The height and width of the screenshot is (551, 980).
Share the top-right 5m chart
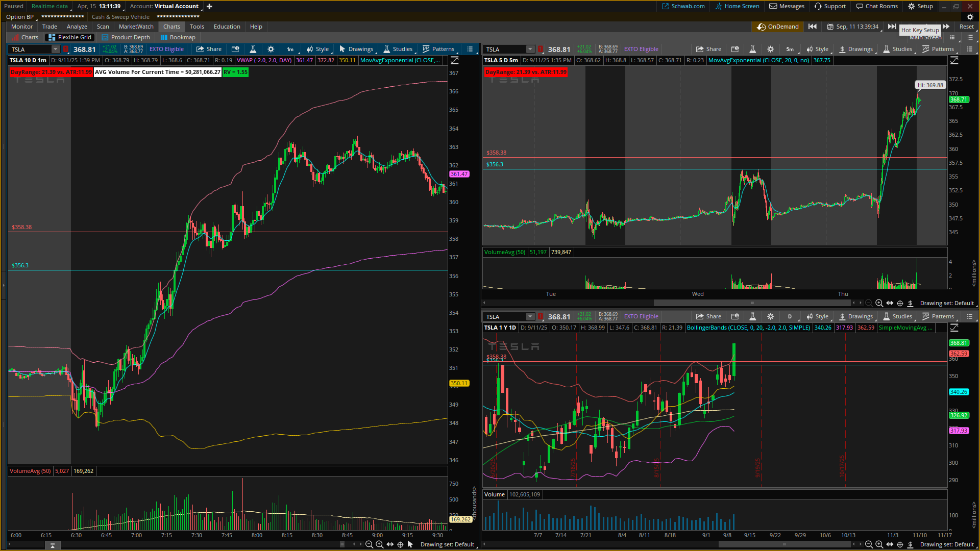(x=709, y=49)
